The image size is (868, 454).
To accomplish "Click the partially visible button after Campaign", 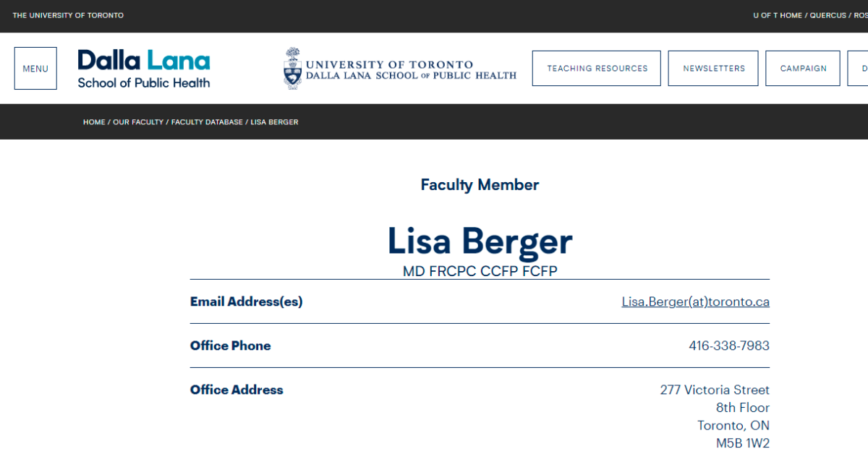I will (x=858, y=69).
